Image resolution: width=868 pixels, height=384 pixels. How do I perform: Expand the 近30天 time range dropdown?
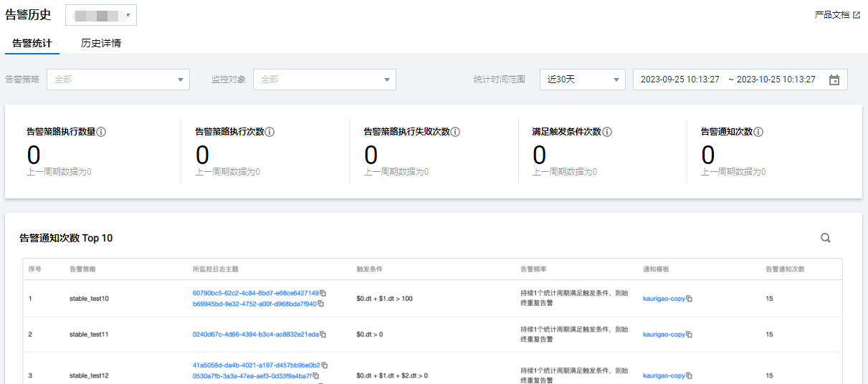[583, 80]
